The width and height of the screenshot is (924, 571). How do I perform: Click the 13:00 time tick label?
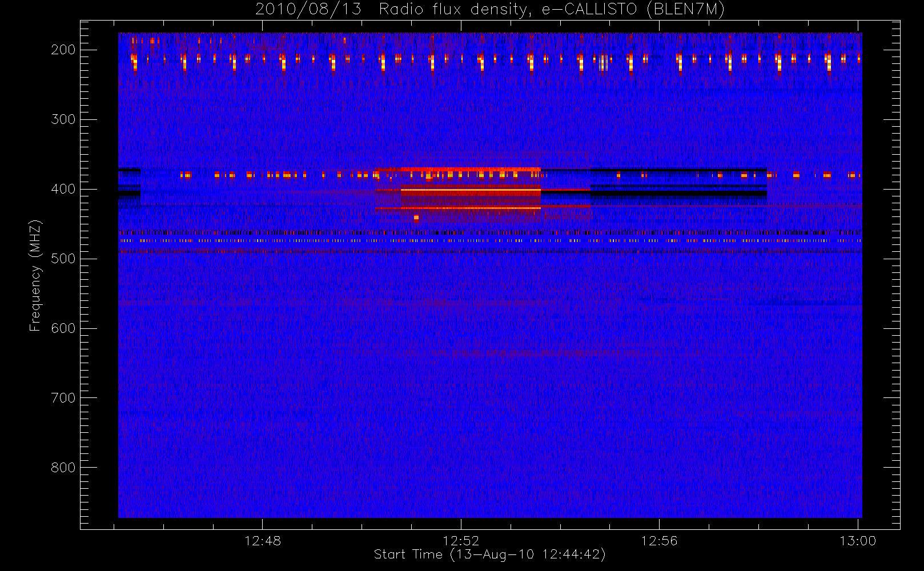(858, 541)
